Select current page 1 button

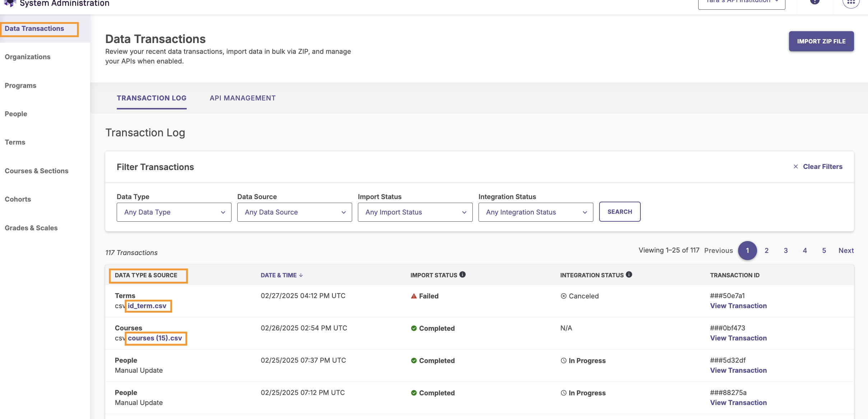(748, 250)
